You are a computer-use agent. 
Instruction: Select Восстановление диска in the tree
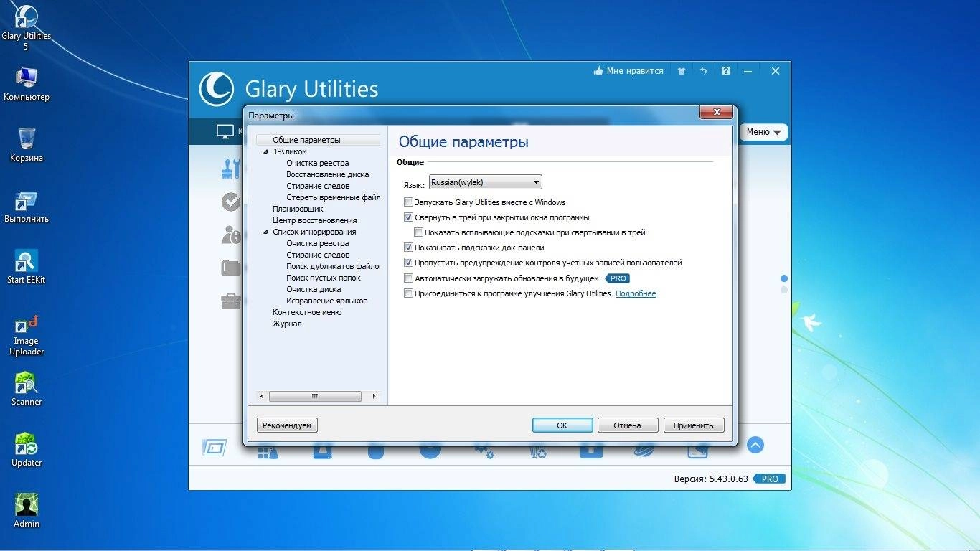[327, 174]
